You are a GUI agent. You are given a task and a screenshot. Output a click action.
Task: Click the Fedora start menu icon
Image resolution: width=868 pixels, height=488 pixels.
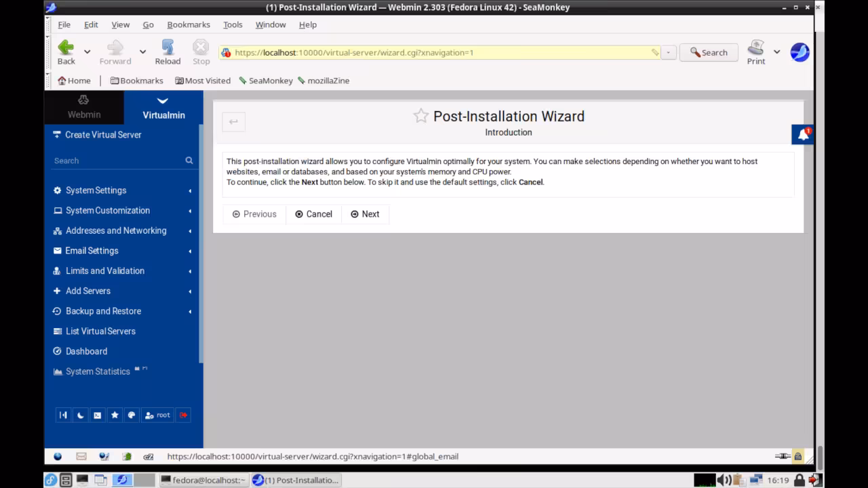51,480
